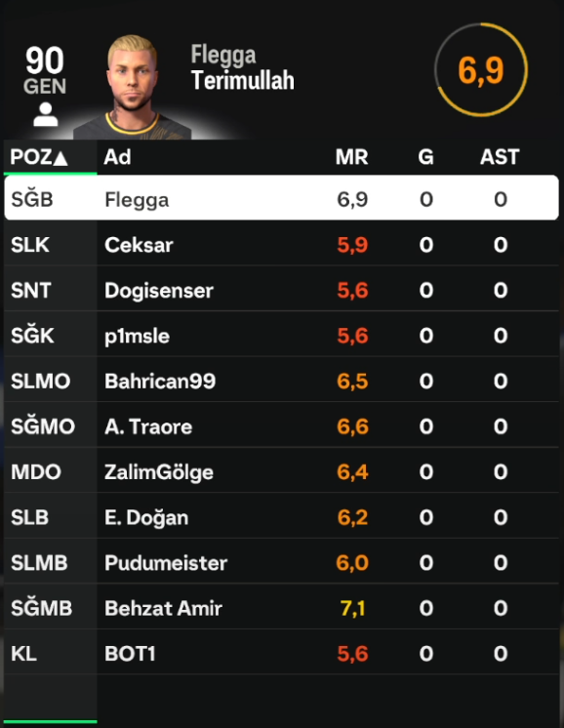
Task: Select Behzat Amir with 7,1 rating
Action: (x=281, y=608)
